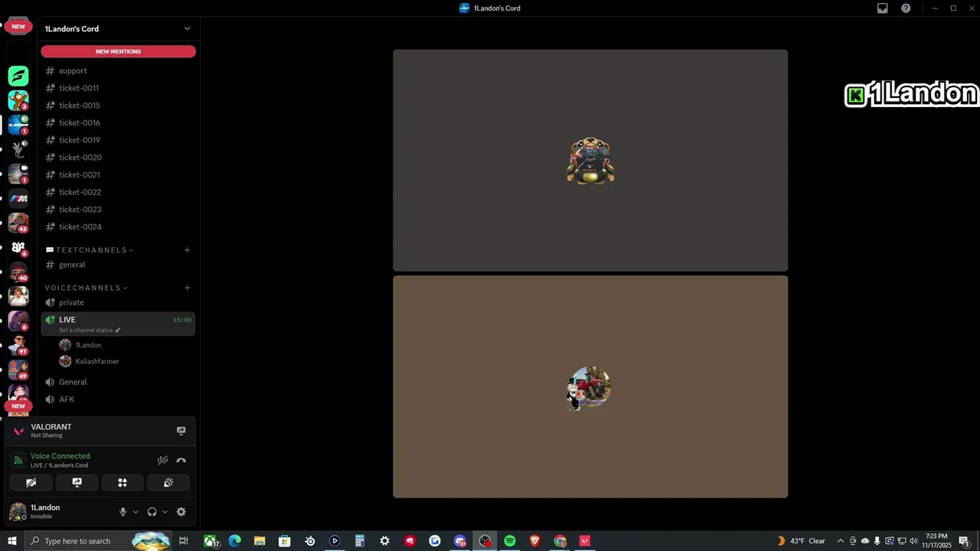Expand 1Landon's Cord server menu chevron
The width and height of the screenshot is (980, 551).
pyautogui.click(x=187, y=29)
